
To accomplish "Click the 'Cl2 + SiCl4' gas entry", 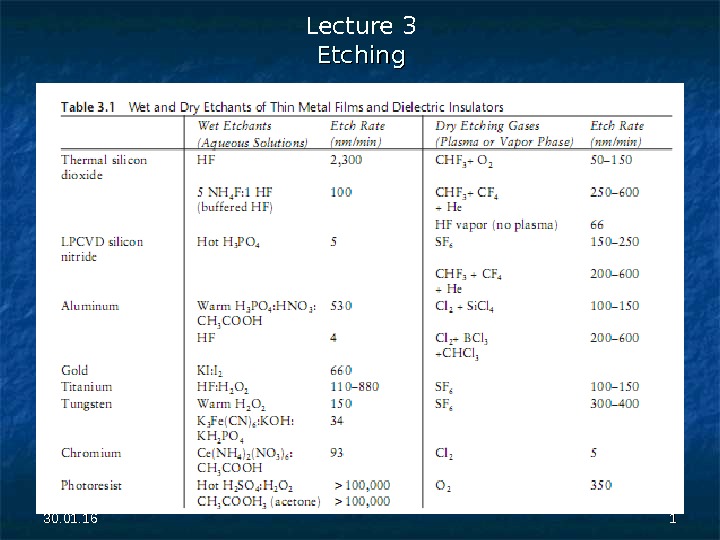I will point(464,306).
